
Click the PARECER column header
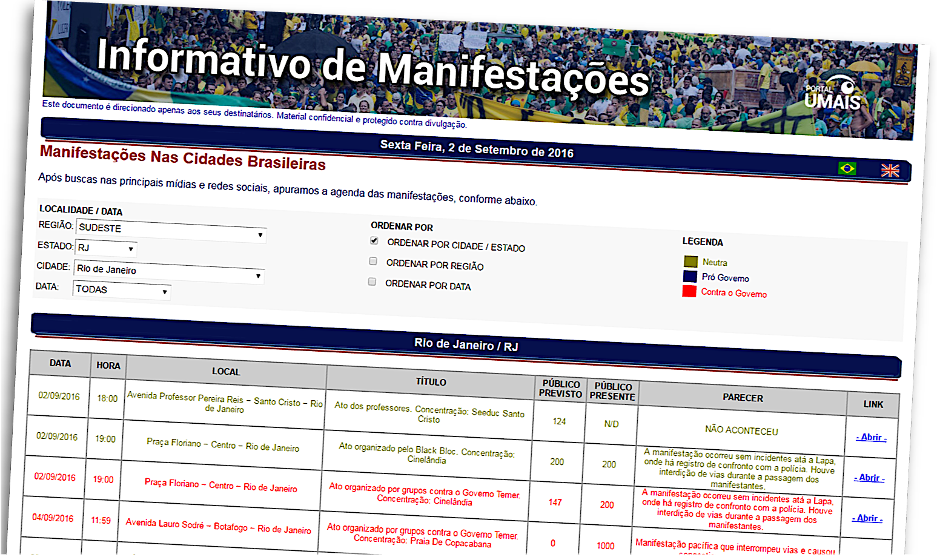(x=743, y=397)
